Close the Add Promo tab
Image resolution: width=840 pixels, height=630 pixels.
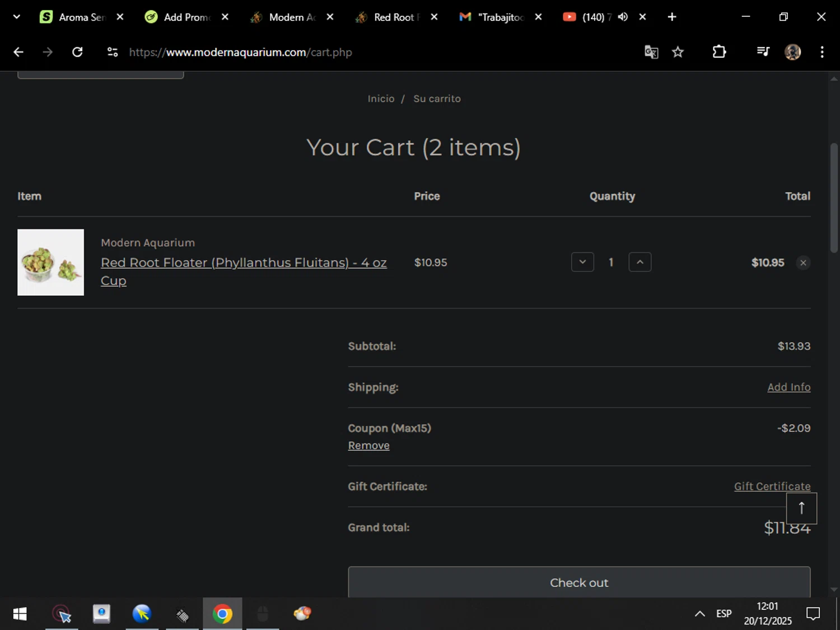pos(225,17)
